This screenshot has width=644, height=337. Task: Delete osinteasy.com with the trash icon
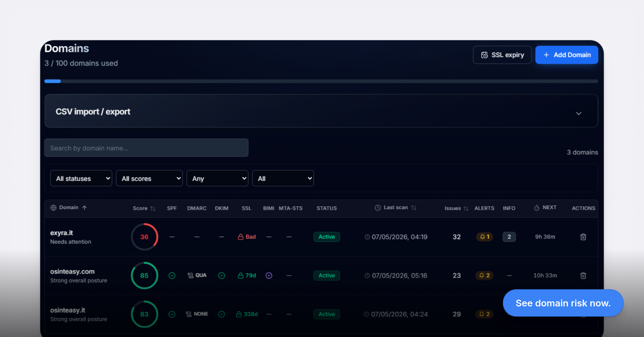click(x=583, y=276)
